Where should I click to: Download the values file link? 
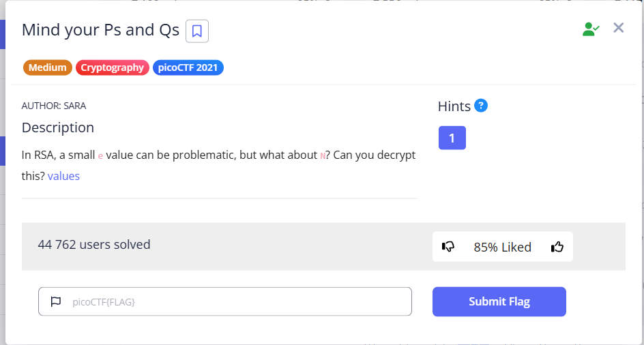(63, 176)
